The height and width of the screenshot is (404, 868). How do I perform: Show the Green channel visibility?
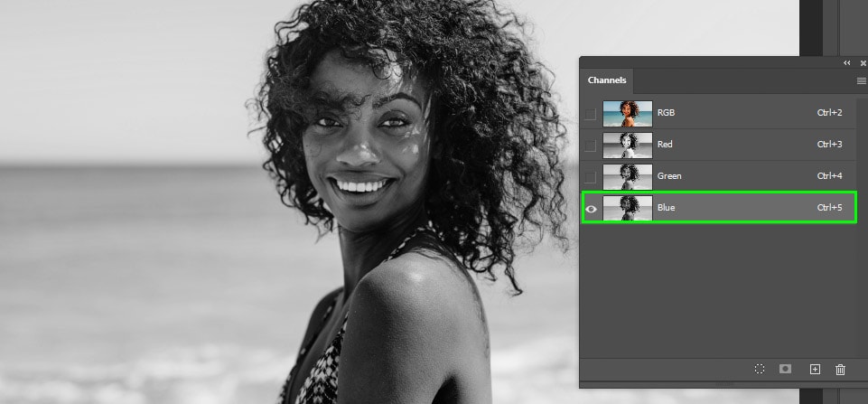(591, 177)
